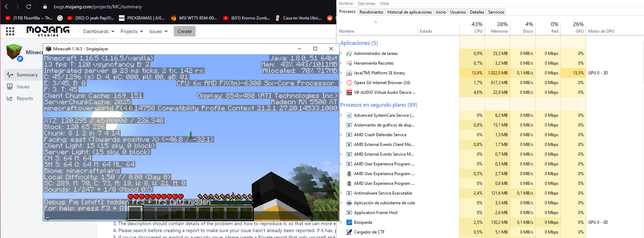Select Cargador de CTF process icon
Viewport: 644px width, 238px height.
[349, 232]
